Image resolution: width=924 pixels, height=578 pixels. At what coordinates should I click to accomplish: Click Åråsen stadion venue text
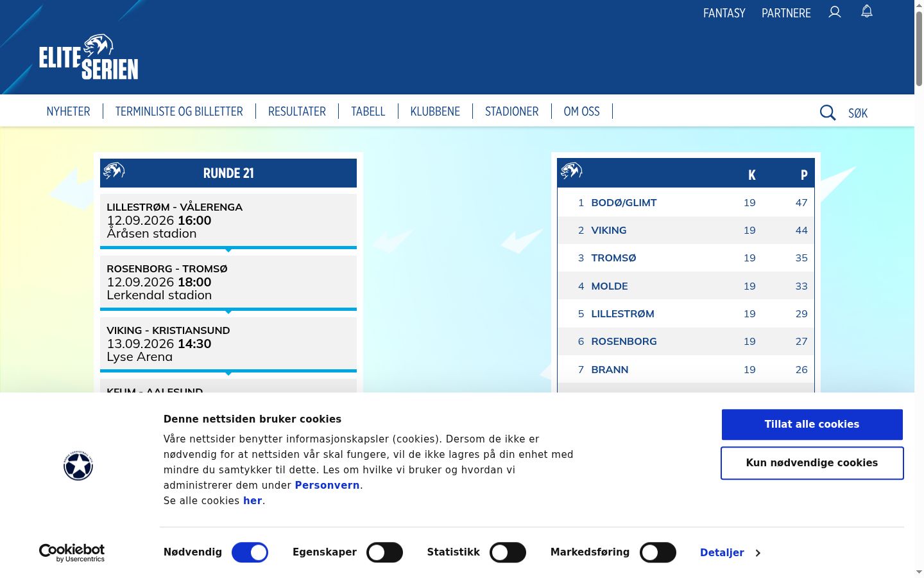pos(151,233)
